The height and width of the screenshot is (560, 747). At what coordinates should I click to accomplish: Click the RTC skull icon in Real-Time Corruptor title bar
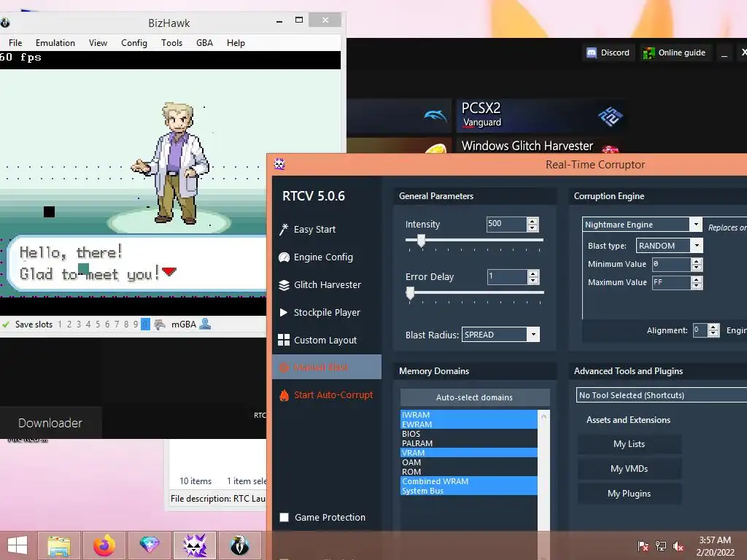tap(279, 164)
